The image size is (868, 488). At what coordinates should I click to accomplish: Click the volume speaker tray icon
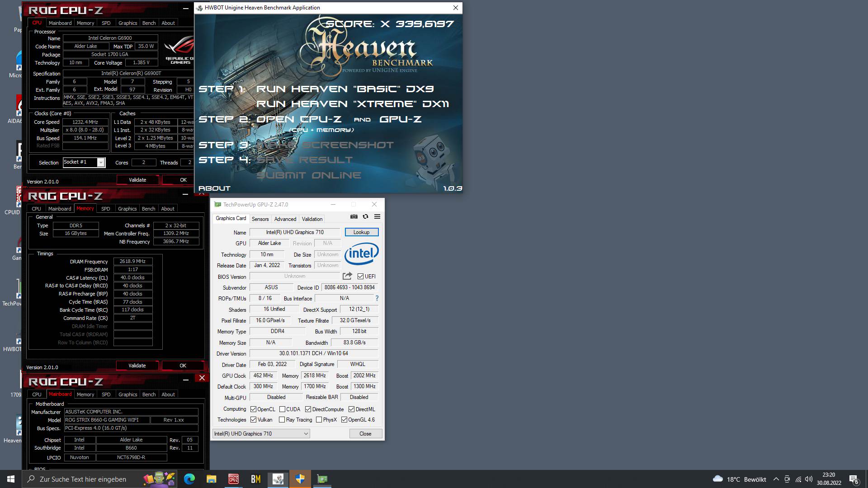(809, 479)
